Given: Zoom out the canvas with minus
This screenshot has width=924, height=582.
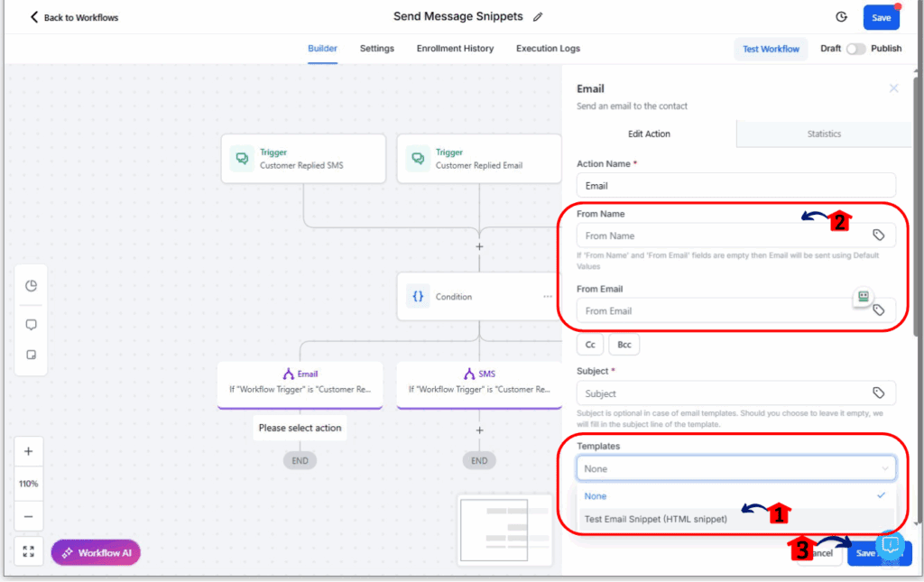Looking at the screenshot, I should (x=28, y=517).
